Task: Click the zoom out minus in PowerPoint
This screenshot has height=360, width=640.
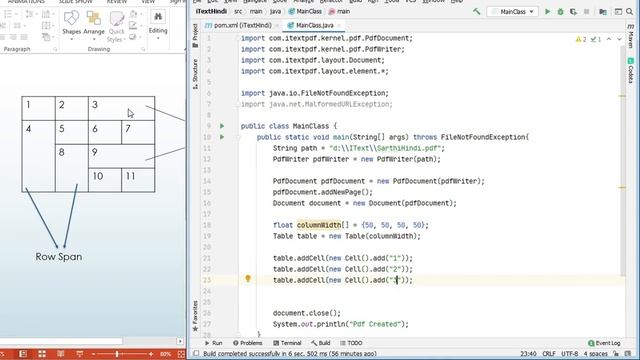Action: (x=93, y=354)
